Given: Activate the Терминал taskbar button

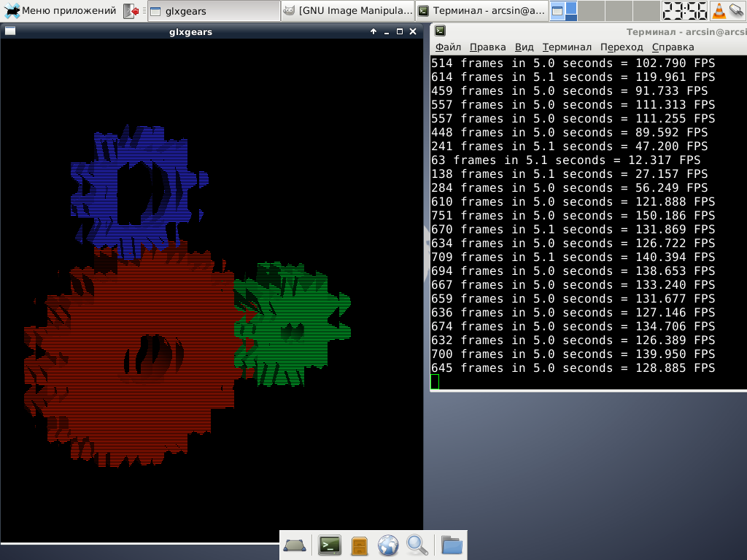Looking at the screenshot, I should 481,11.
